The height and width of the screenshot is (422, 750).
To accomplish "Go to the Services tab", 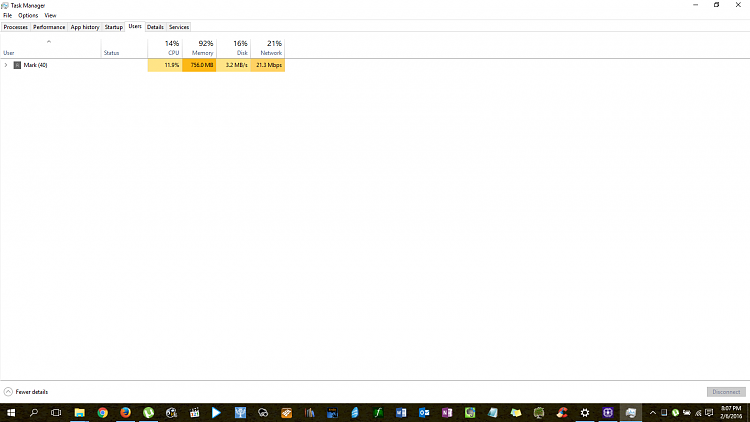I will [x=178, y=27].
